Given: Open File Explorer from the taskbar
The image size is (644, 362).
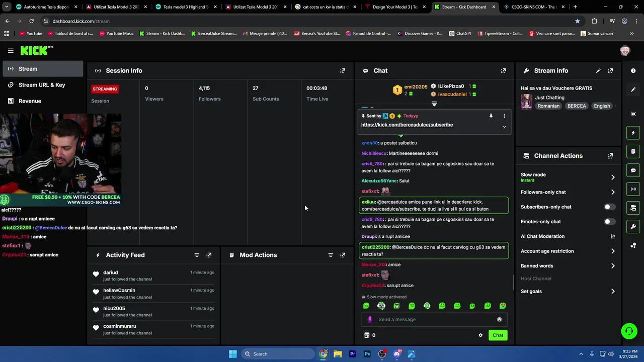Looking at the screenshot, I should coord(338,354).
